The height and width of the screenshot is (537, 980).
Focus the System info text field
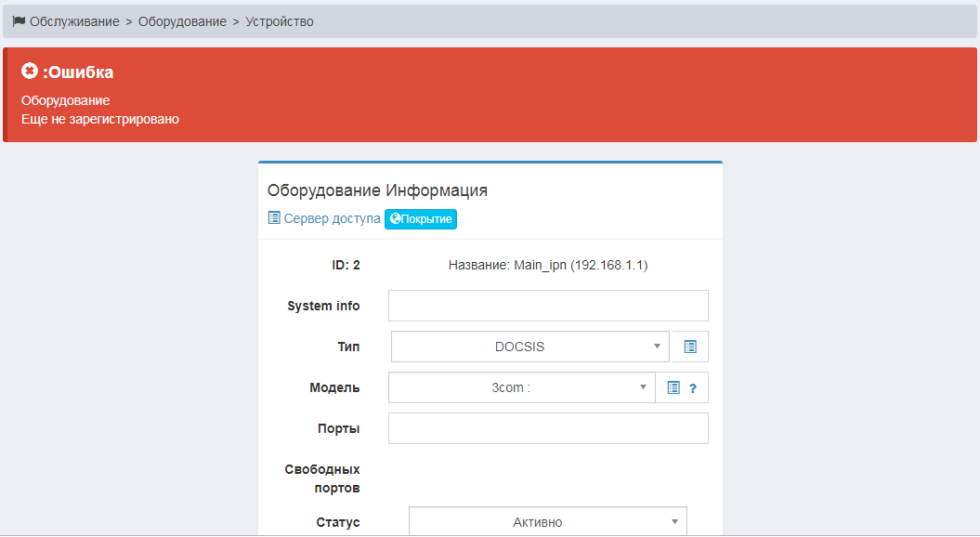pyautogui.click(x=548, y=306)
